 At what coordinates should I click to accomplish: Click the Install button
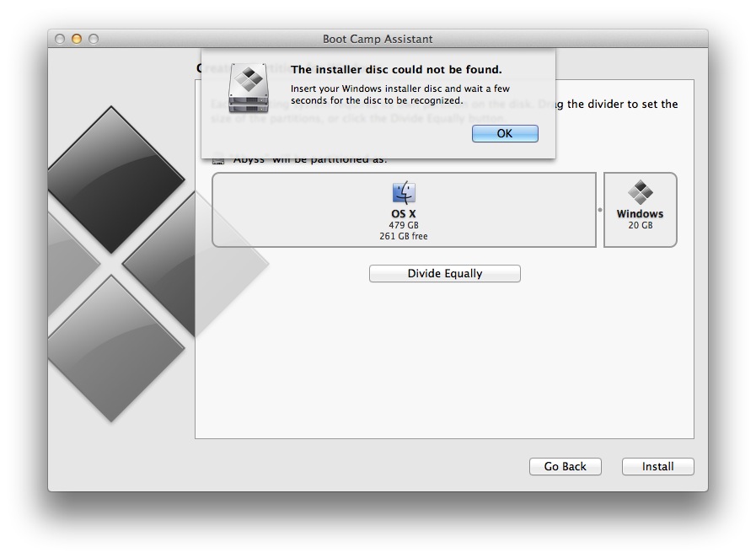pyautogui.click(x=657, y=466)
